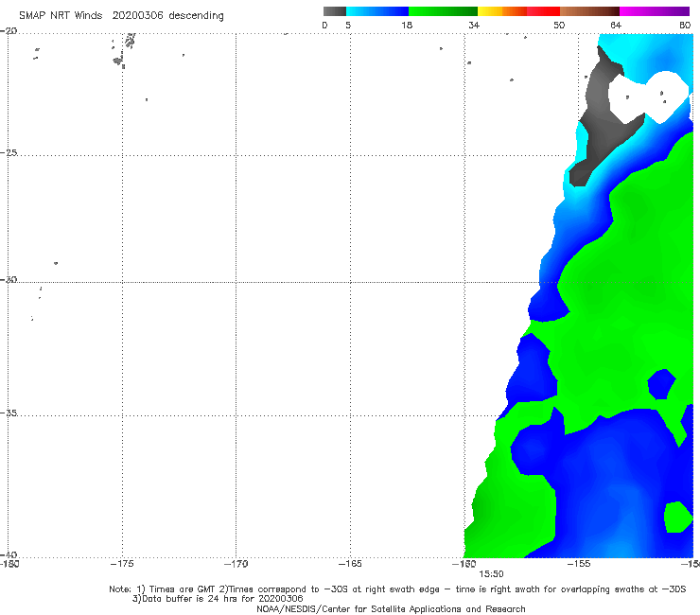700x615 pixels.
Task: Pick the magenta-purple segment of the color scale
Action: (655, 11)
